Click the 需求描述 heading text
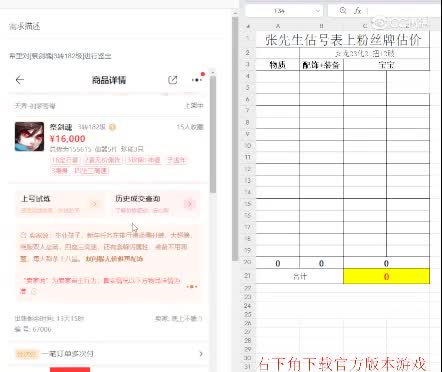This screenshot has width=442, height=372. click(25, 26)
